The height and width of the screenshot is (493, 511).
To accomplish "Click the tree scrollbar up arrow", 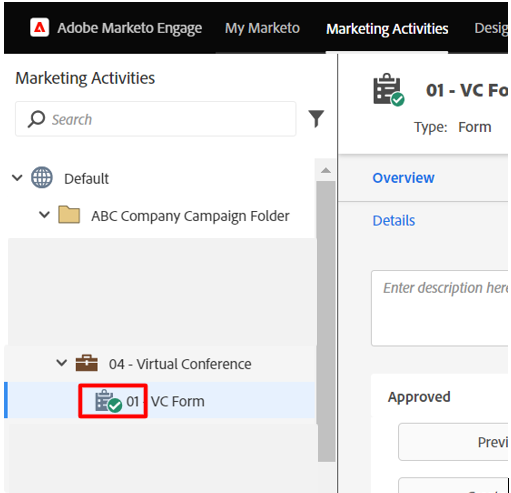I will 326,170.
